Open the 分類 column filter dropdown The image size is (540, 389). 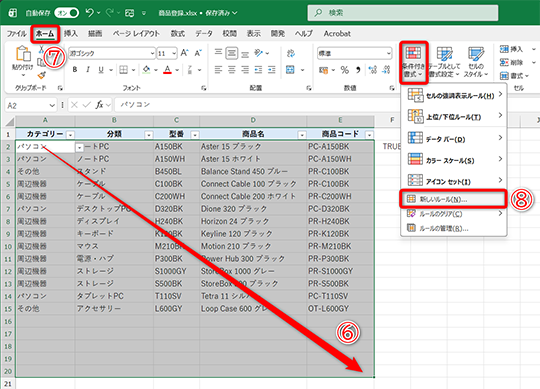click(149, 135)
